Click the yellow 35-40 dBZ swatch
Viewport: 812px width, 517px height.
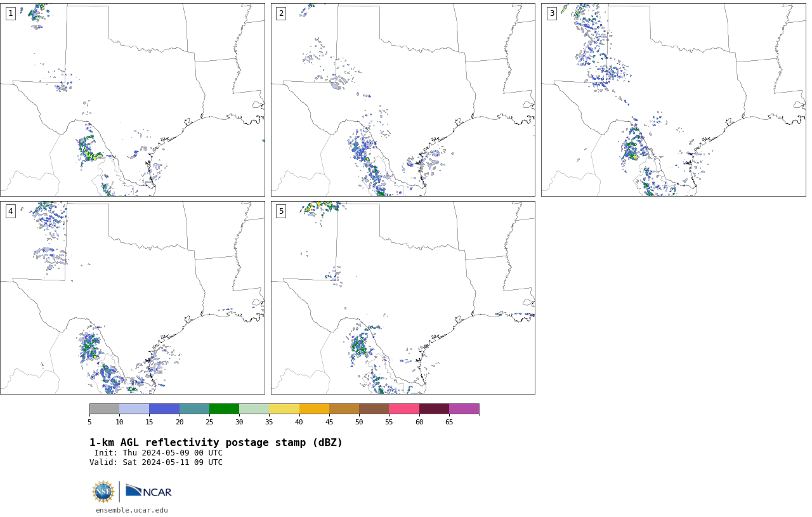pos(284,409)
